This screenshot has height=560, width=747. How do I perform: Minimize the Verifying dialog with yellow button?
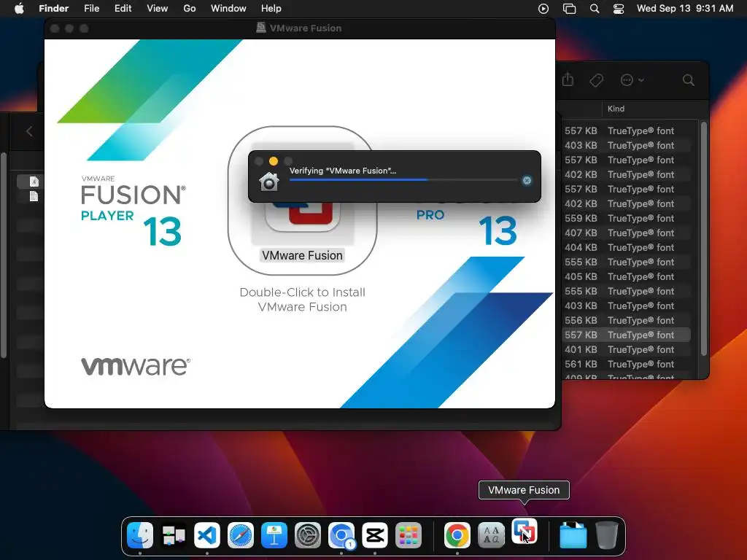[x=274, y=161]
